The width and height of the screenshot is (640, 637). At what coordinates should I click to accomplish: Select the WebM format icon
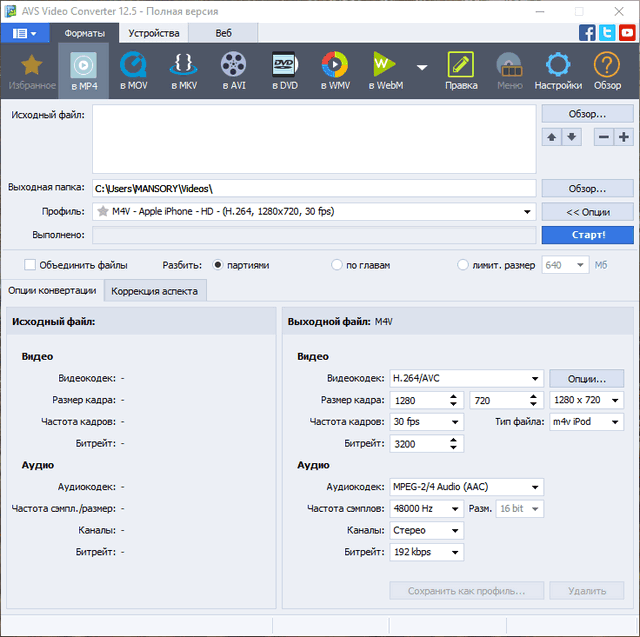point(385,70)
